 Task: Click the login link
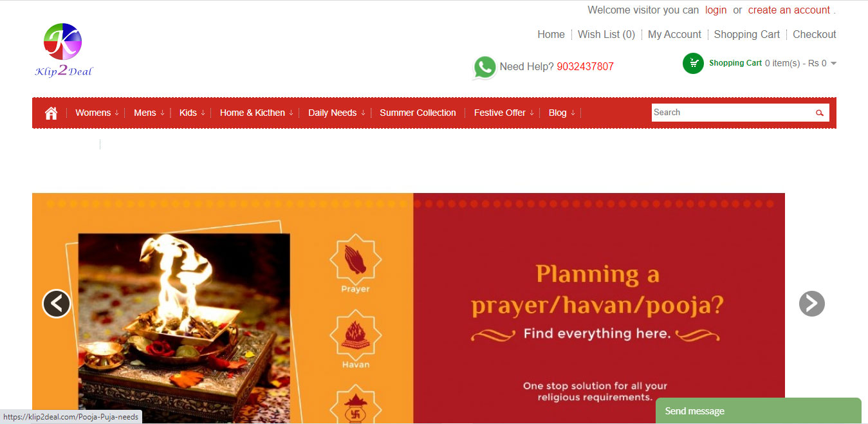(716, 10)
